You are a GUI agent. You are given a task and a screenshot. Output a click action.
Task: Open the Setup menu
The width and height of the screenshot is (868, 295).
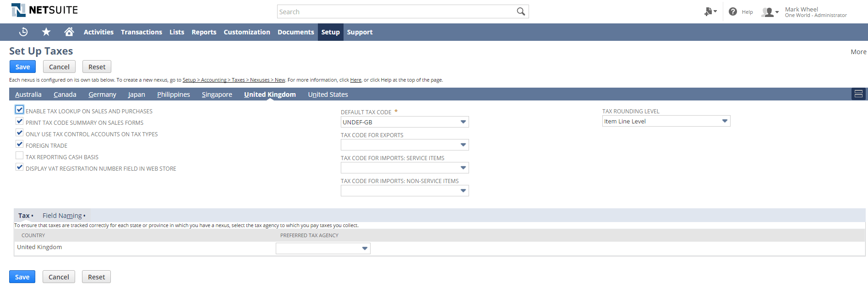330,32
